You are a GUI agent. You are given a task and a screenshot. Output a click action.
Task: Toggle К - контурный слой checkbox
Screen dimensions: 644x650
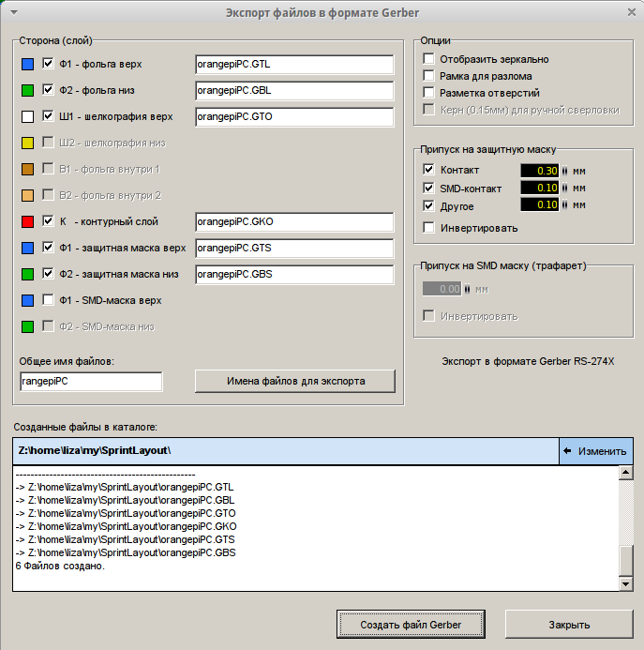point(48,221)
